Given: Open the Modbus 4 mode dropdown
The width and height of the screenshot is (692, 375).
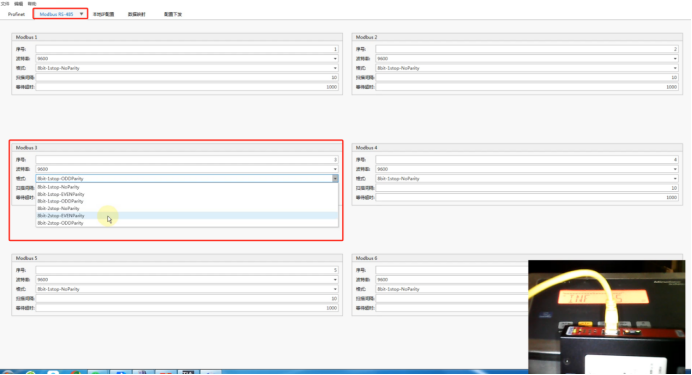Looking at the screenshot, I should pyautogui.click(x=527, y=179).
